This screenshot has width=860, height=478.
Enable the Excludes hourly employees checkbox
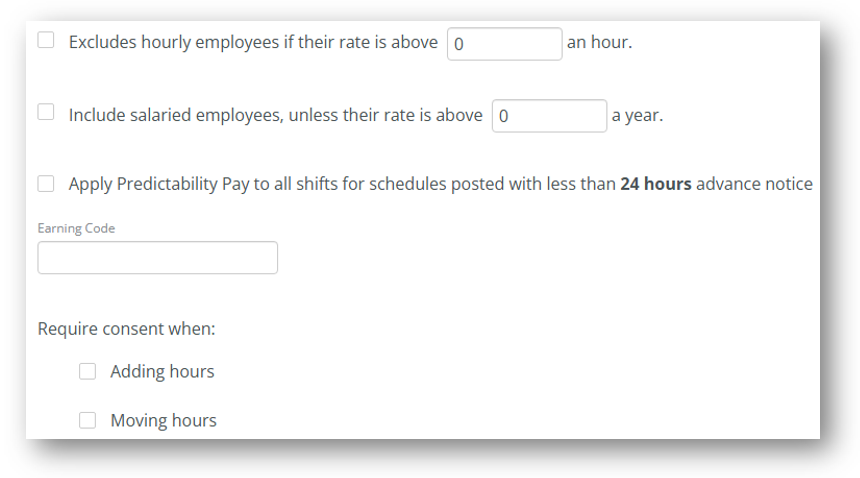click(46, 40)
